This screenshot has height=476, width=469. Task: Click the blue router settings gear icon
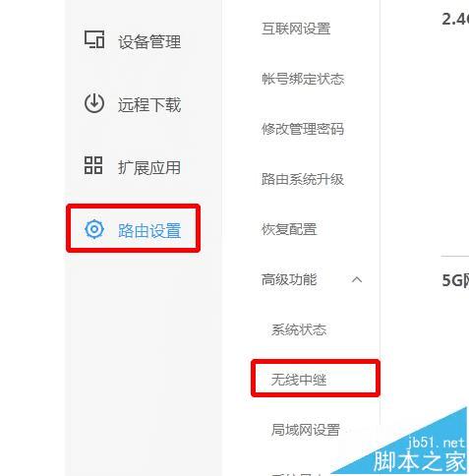coord(94,229)
